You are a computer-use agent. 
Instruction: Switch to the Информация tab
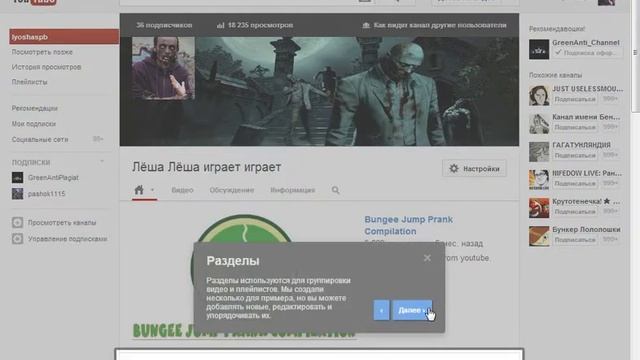293,190
